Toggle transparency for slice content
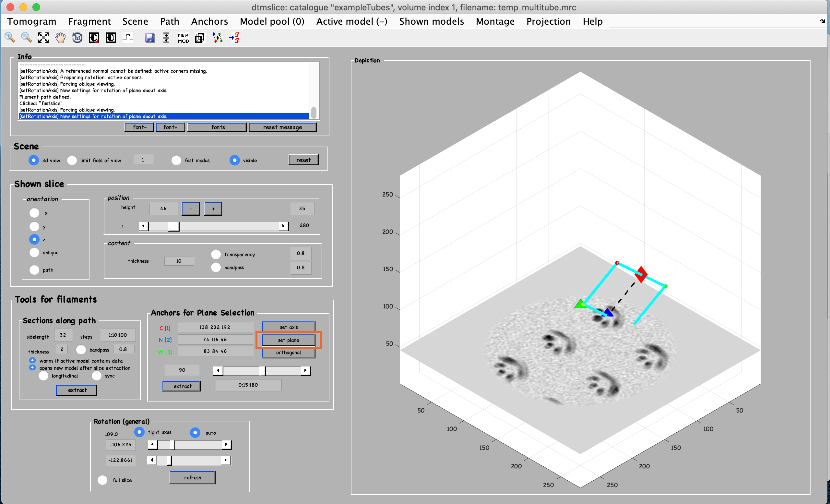 [216, 254]
